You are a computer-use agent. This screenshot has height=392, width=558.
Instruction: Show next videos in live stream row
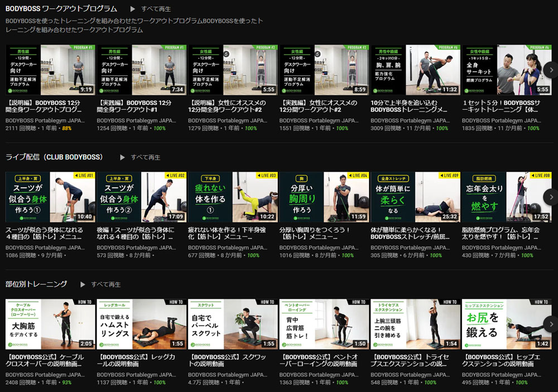[x=551, y=197]
